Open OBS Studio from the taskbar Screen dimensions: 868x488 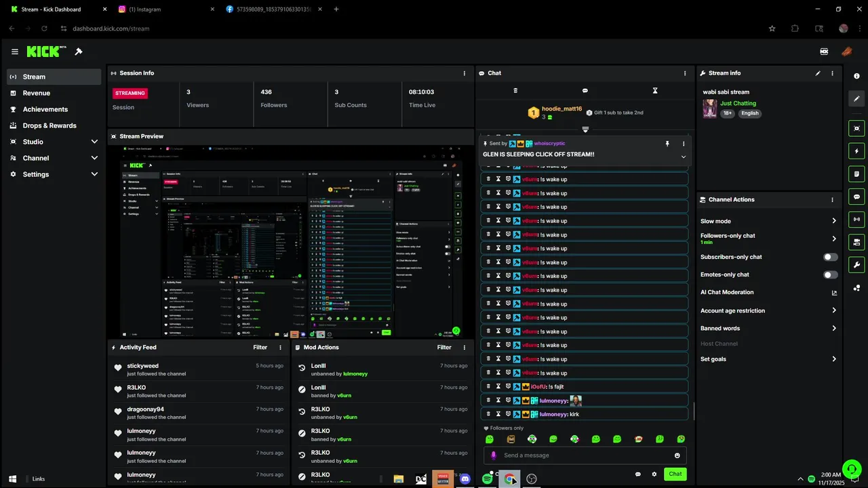pyautogui.click(x=532, y=479)
